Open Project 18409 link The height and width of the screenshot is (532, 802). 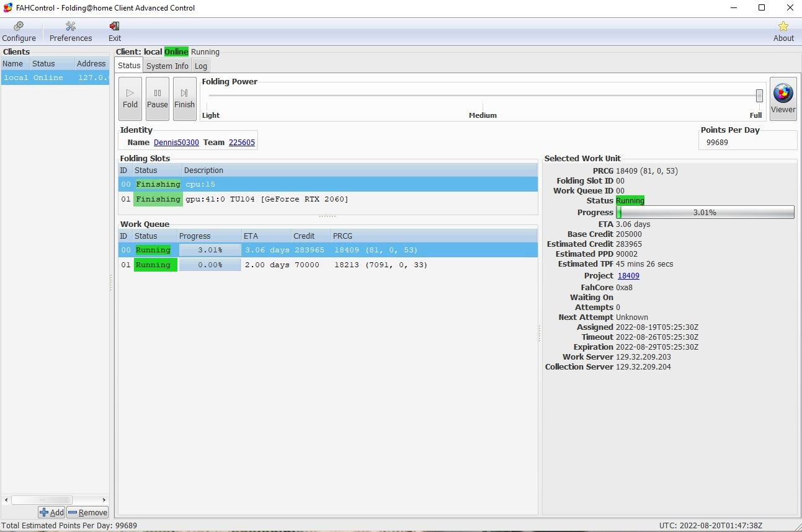628,276
